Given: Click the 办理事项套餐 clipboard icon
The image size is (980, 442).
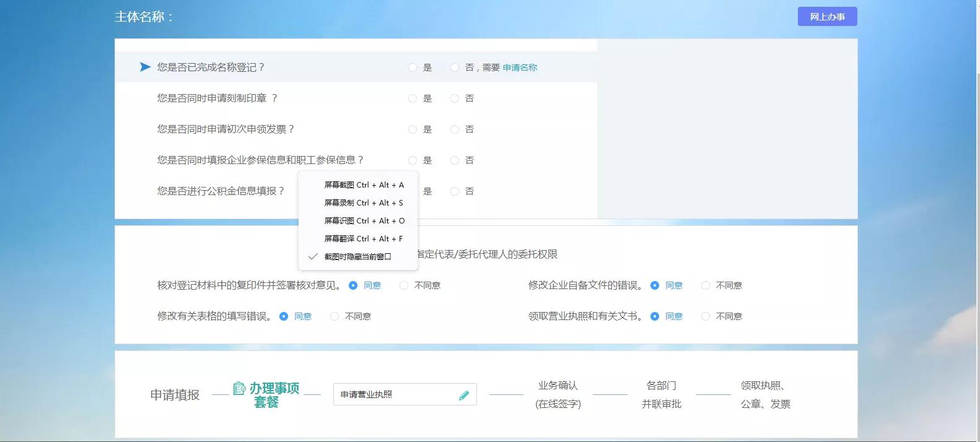Looking at the screenshot, I should 239,388.
